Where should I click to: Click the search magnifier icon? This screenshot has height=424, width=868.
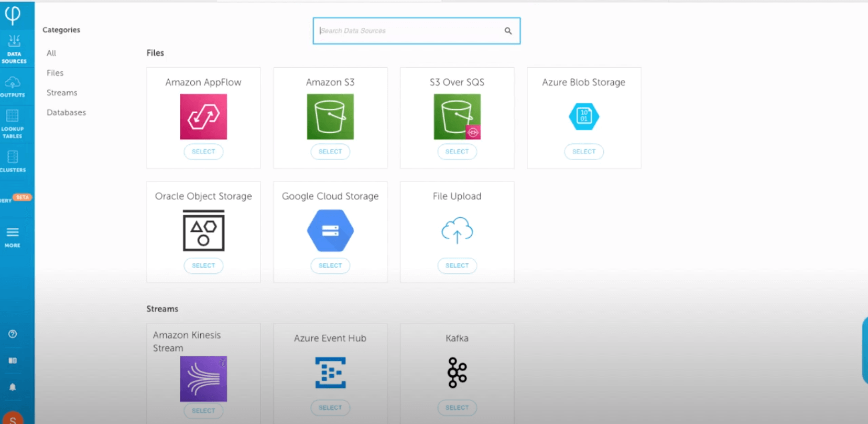coord(508,31)
